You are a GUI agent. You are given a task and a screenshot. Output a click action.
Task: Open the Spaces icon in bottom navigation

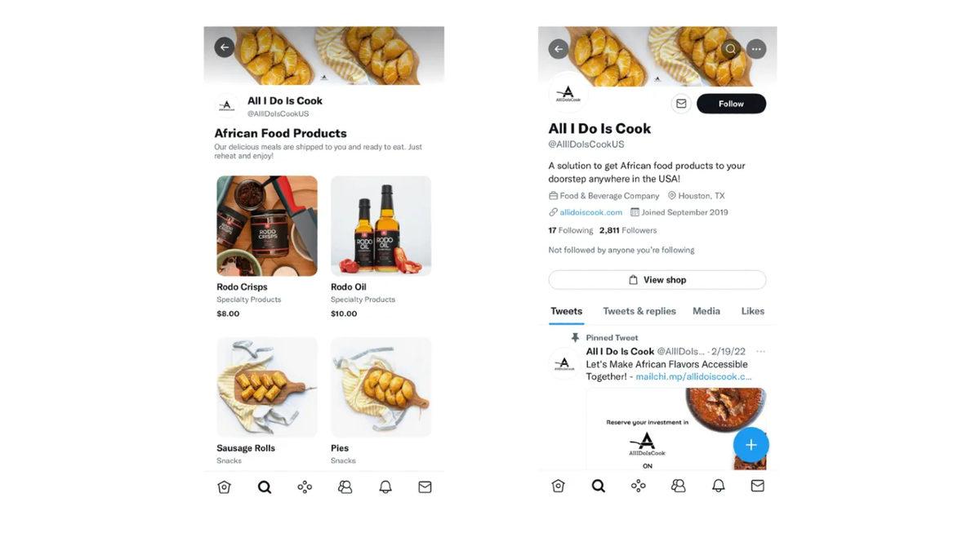639,485
